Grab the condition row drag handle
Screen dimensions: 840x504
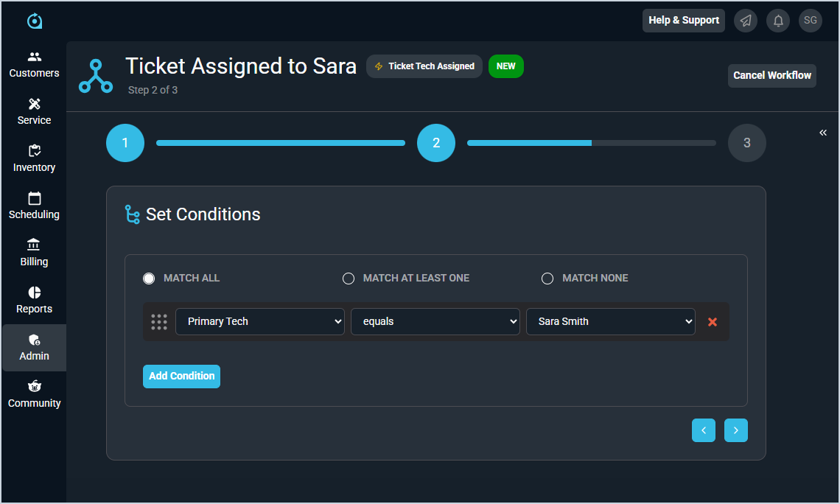[159, 322]
